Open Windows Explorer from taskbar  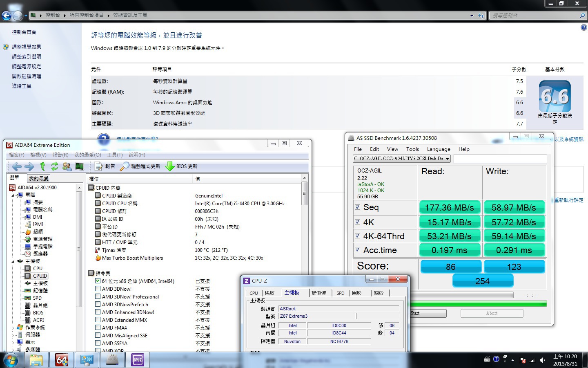(x=36, y=360)
